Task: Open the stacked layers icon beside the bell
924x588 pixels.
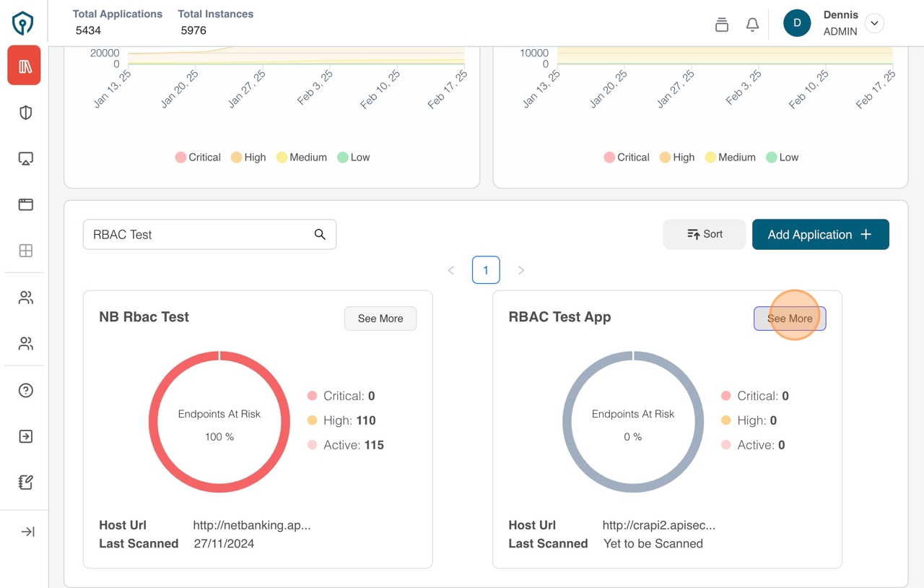Action: pos(721,25)
